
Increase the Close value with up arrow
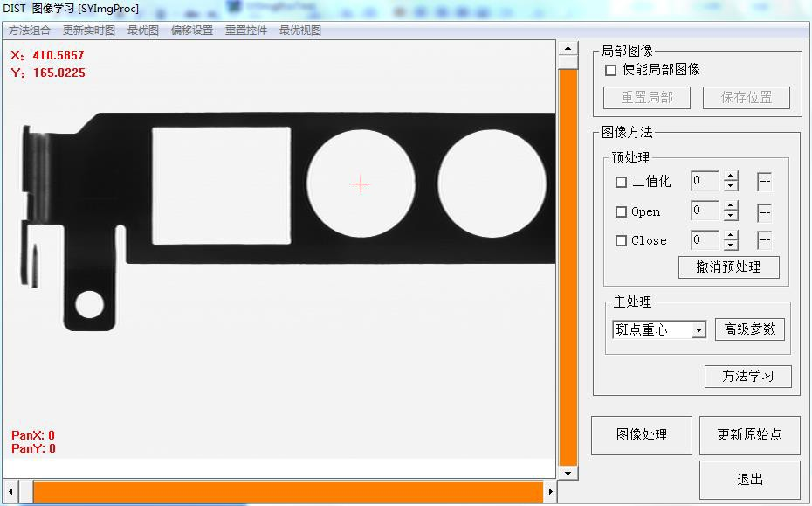(731, 235)
